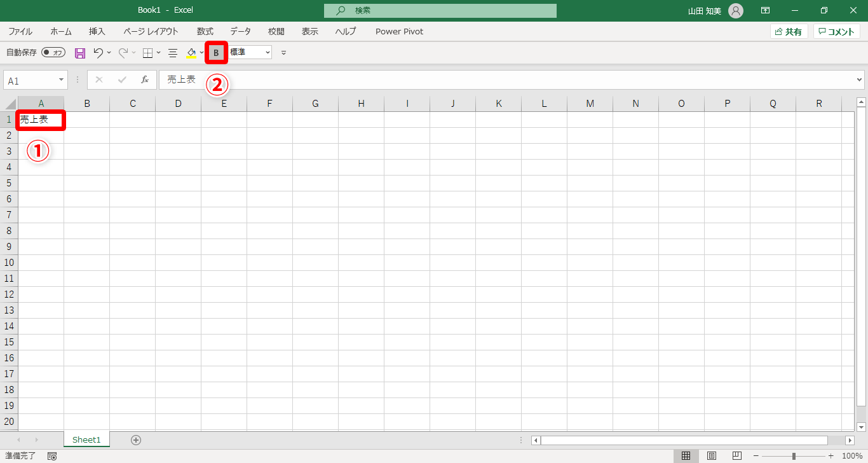Open the insert function fx button
The image size is (868, 463).
pos(145,79)
